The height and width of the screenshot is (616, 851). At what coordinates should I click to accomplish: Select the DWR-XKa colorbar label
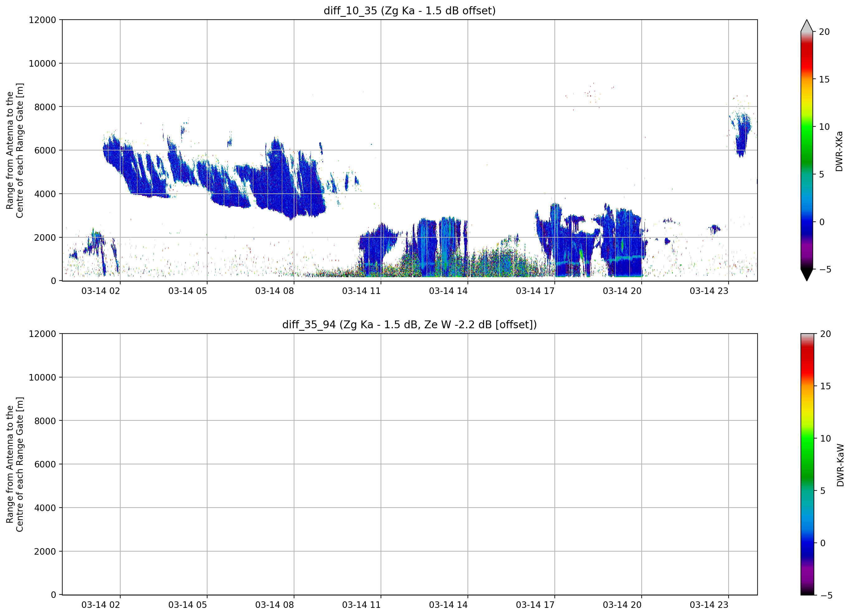point(839,151)
